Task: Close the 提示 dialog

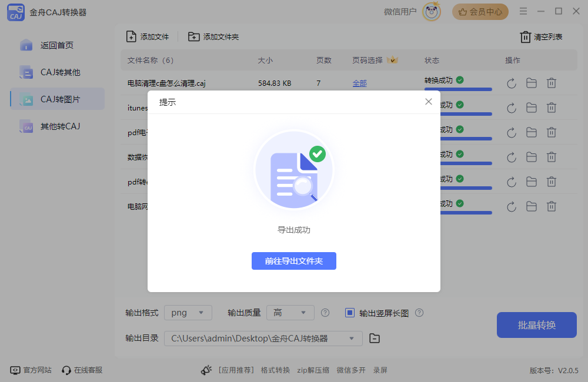Action: (x=428, y=102)
